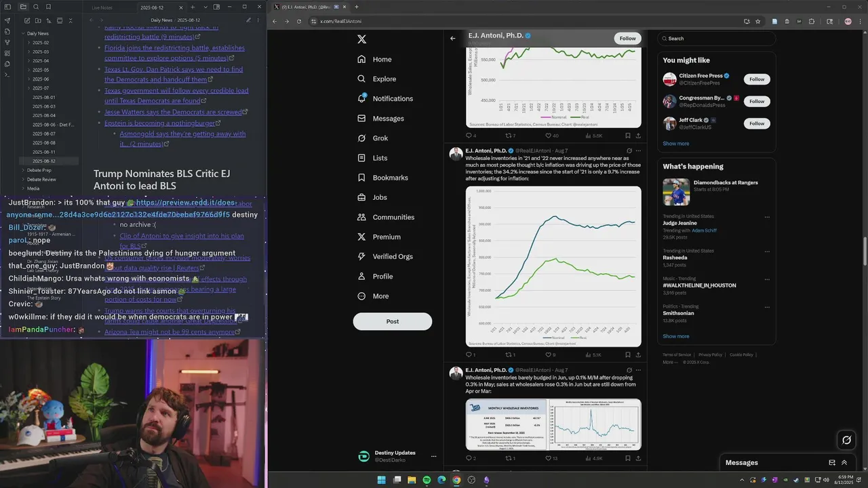
Task: Reload the x.com page
Action: [x=298, y=21]
